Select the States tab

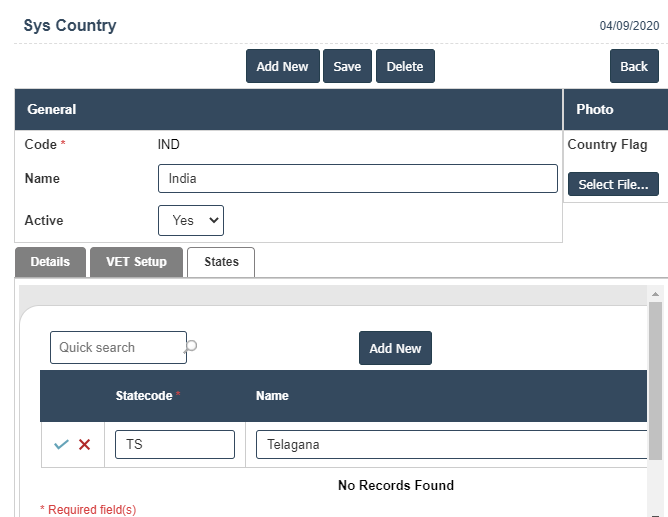click(221, 262)
